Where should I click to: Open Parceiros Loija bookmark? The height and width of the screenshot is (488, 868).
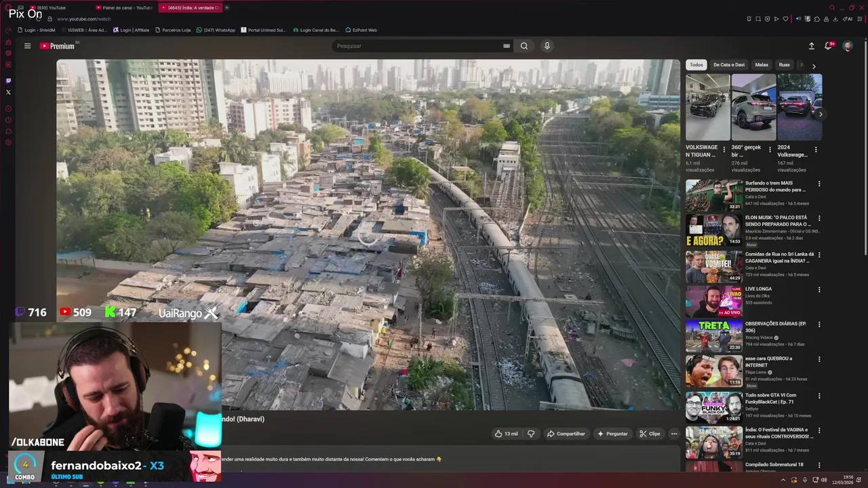point(173,30)
